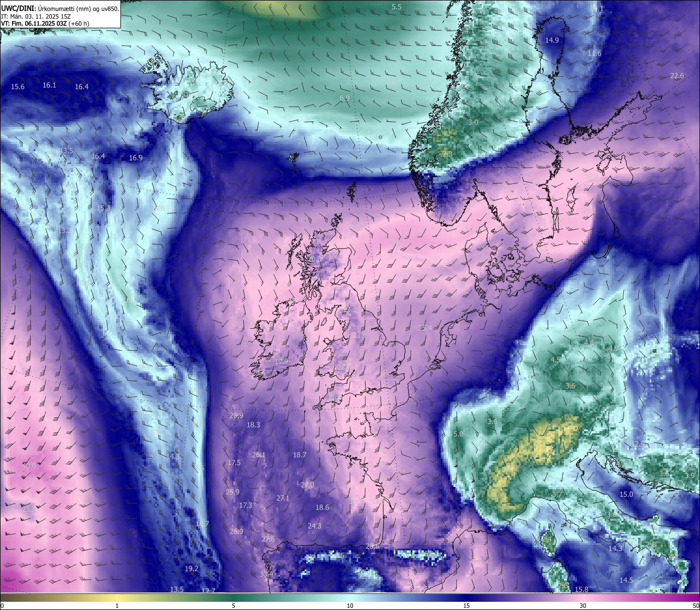Click the 16.9 value label
This screenshot has width=700, height=610.
click(136, 158)
